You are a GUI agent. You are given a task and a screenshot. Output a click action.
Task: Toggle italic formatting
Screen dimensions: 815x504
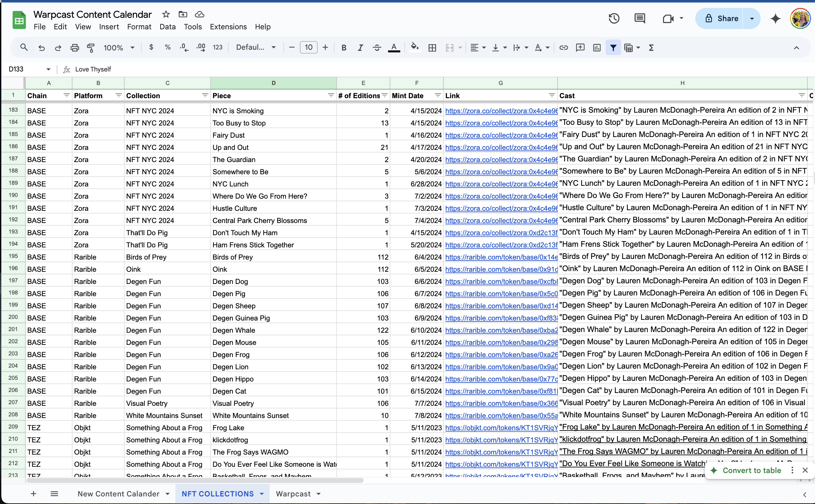[360, 48]
